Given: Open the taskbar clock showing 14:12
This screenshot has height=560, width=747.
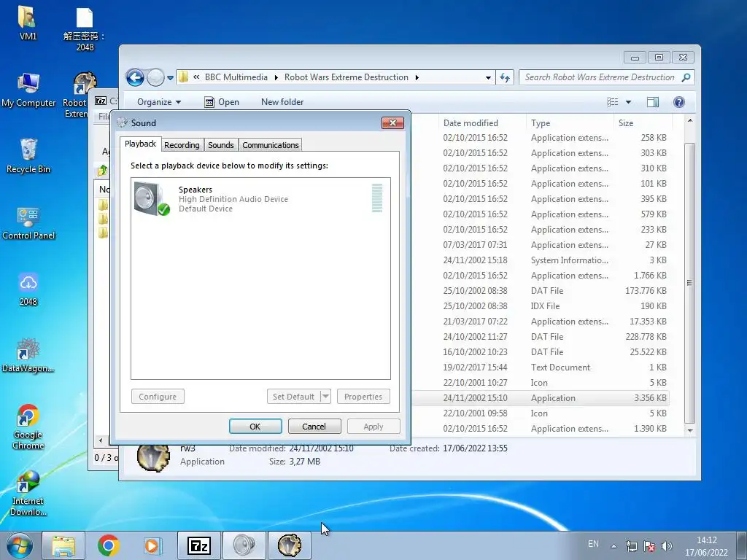Looking at the screenshot, I should [x=706, y=546].
